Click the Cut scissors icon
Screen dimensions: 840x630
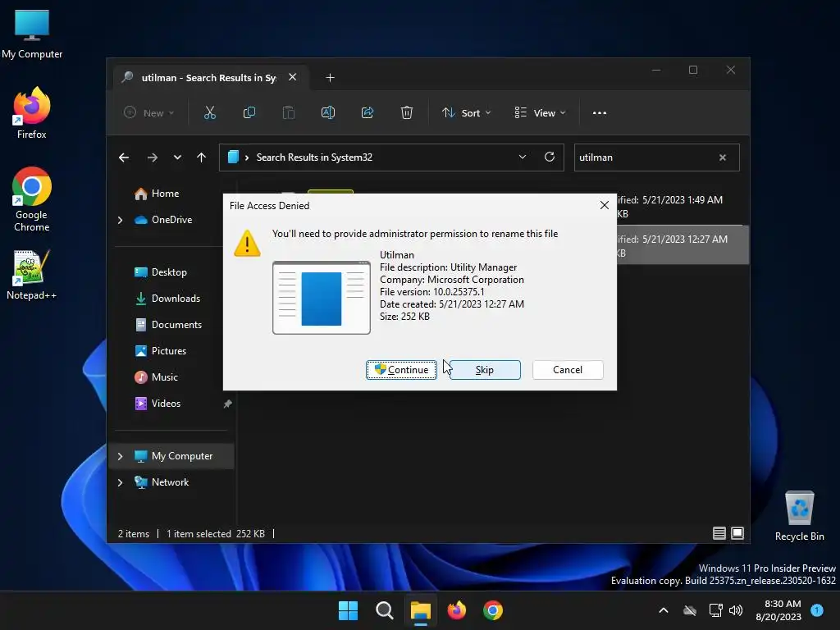point(209,112)
